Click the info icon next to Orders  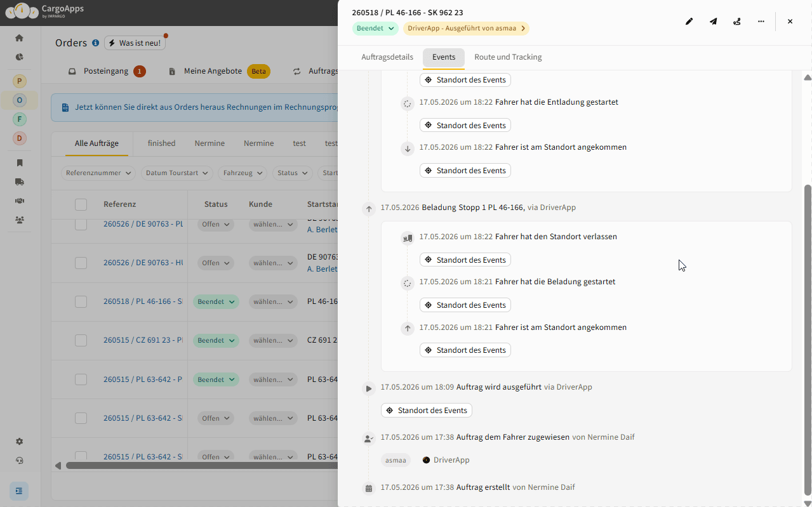[x=95, y=43]
